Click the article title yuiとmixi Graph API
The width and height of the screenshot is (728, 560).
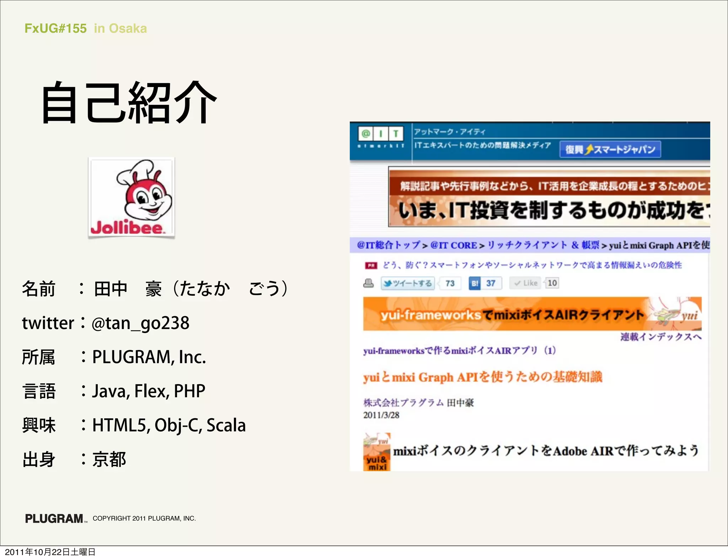(482, 377)
